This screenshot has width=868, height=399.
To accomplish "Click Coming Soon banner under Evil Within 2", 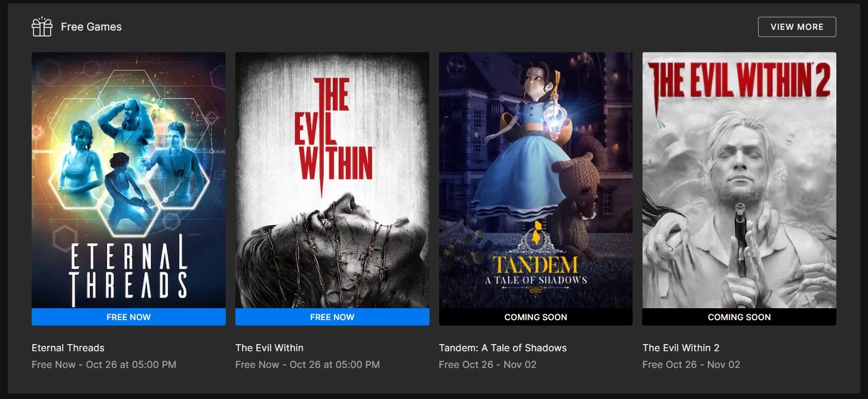I will point(739,317).
